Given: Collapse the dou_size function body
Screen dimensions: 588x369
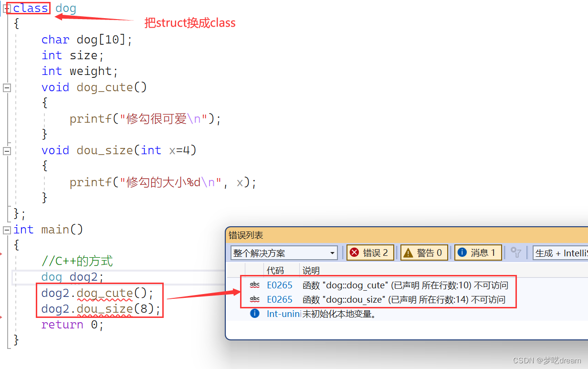Looking at the screenshot, I should [7, 150].
